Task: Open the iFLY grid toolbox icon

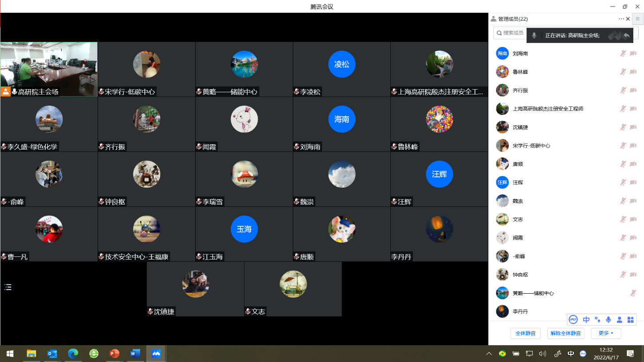Action: 630,319
